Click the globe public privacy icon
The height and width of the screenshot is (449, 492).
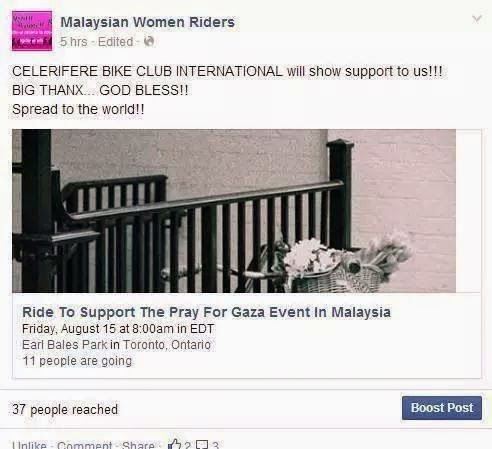[x=149, y=41]
